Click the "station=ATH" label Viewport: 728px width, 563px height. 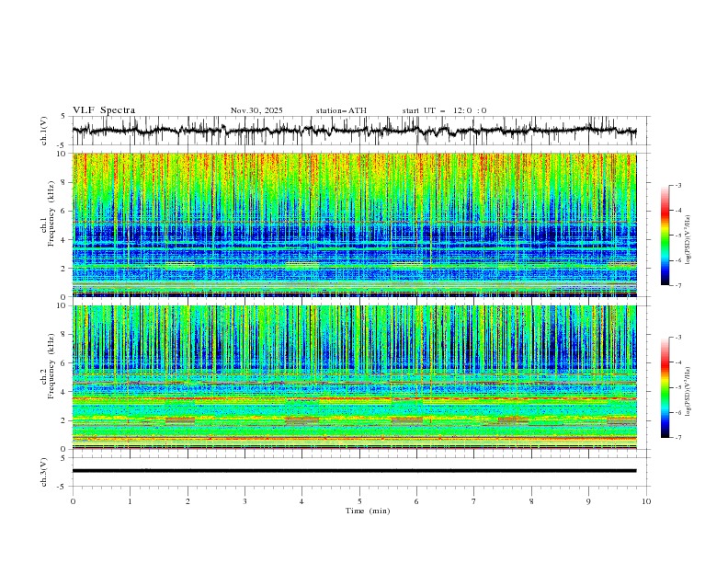[x=341, y=110]
